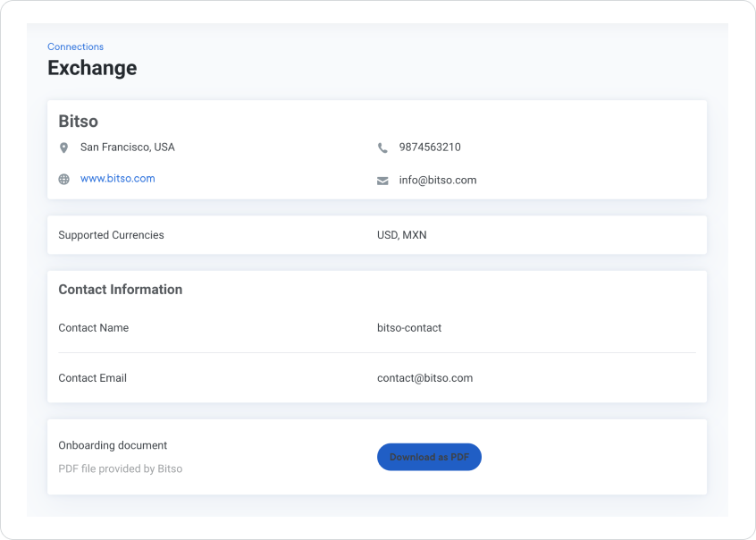This screenshot has width=756, height=540.
Task: Click the phone number 9874563210
Action: click(x=431, y=148)
